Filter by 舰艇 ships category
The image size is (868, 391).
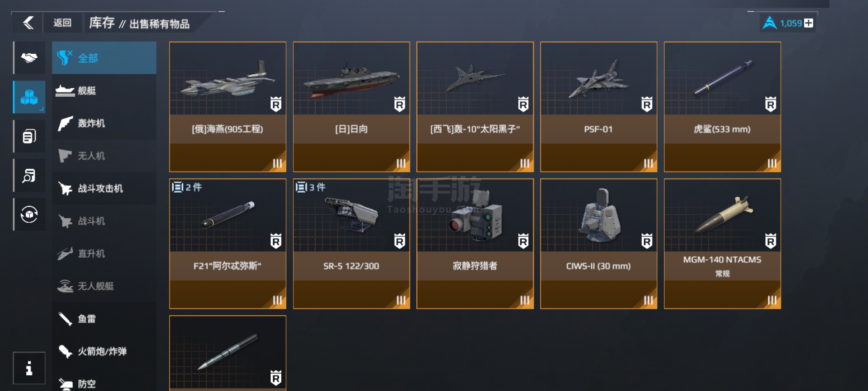tap(104, 91)
